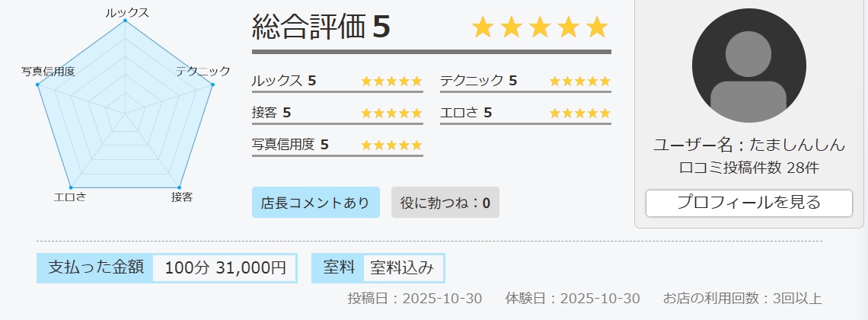Viewport: 868px width, 320px height.
Task: Click the 支払った金額 label
Action: [95, 268]
